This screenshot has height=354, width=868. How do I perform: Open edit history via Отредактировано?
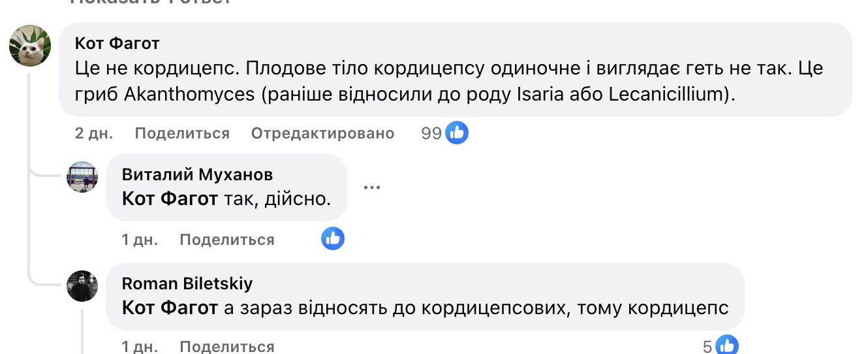322,133
